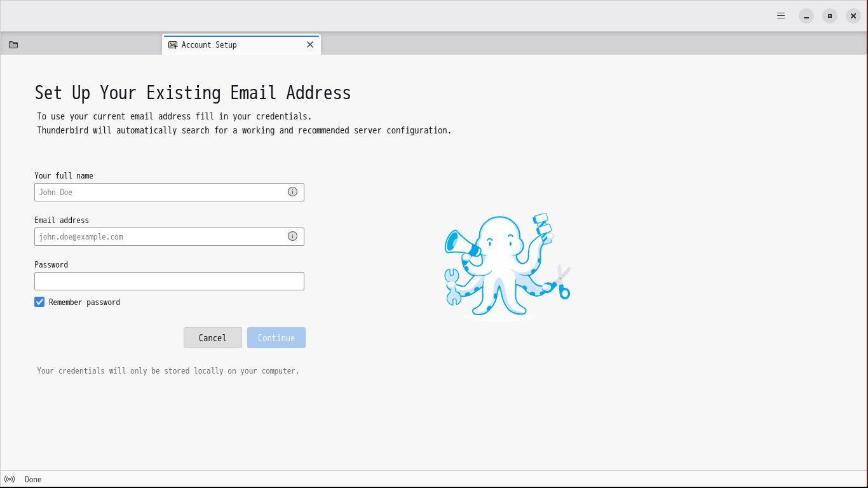This screenshot has width=868, height=488.
Task: Click the 'Your full name' field label
Action: [x=64, y=176]
